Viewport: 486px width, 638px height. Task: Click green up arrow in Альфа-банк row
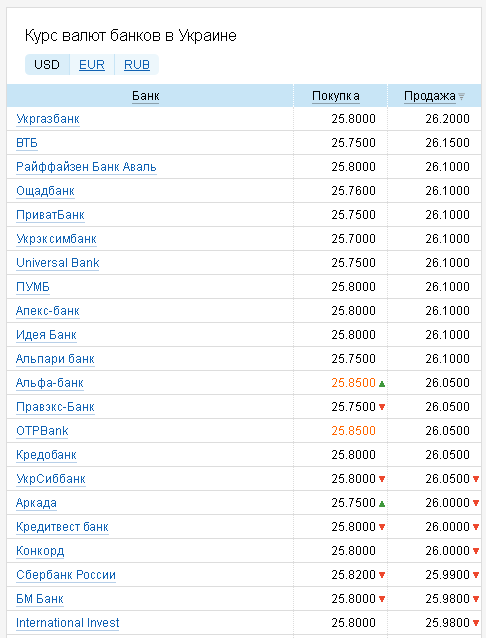tap(382, 384)
